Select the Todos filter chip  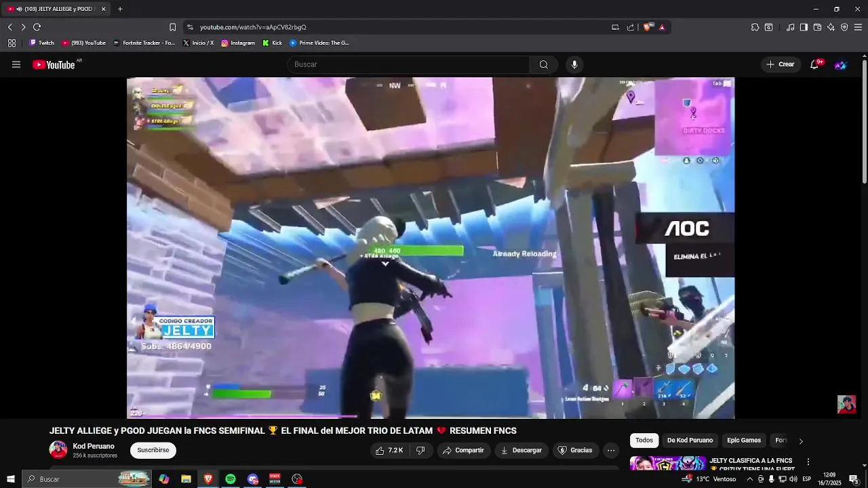[644, 441]
